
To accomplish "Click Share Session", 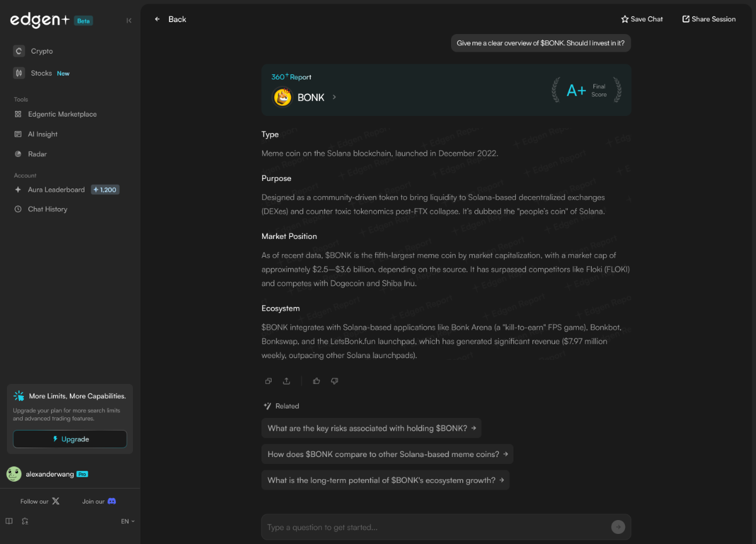I will click(x=709, y=20).
